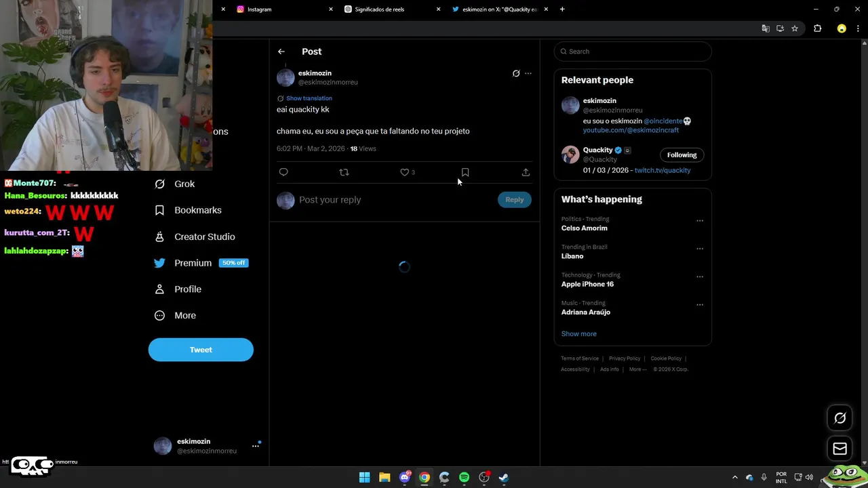Click eskimozin's avatar on the post
Viewport: 868px width, 488px height.
coord(285,77)
